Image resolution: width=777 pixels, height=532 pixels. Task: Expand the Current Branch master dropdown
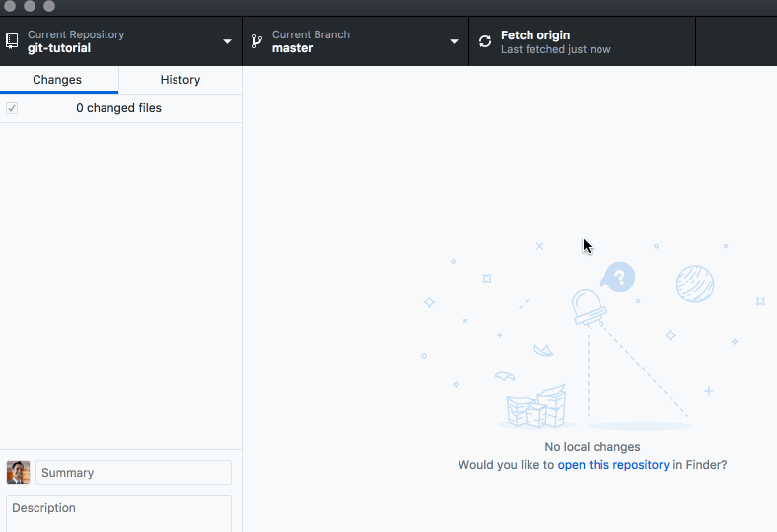coord(355,41)
